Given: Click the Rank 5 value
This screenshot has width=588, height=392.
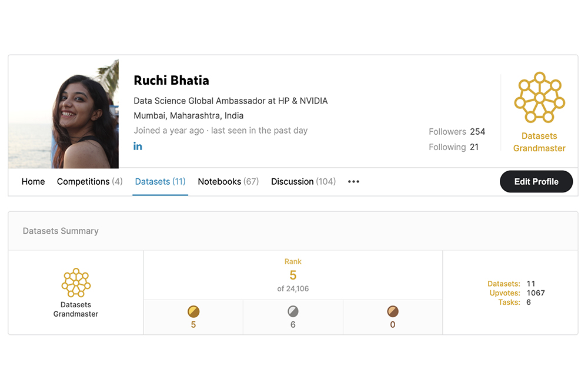Looking at the screenshot, I should click(293, 275).
